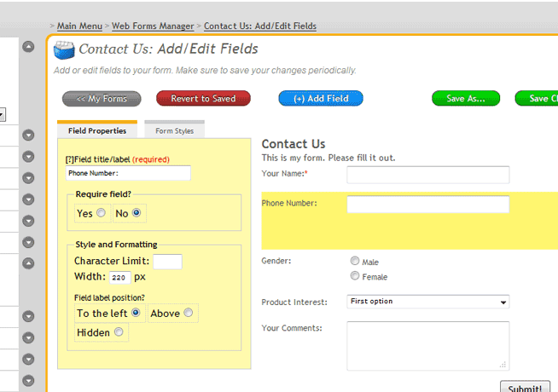This screenshot has width=558, height=392.
Task: Select the Female gender option
Action: coord(355,276)
